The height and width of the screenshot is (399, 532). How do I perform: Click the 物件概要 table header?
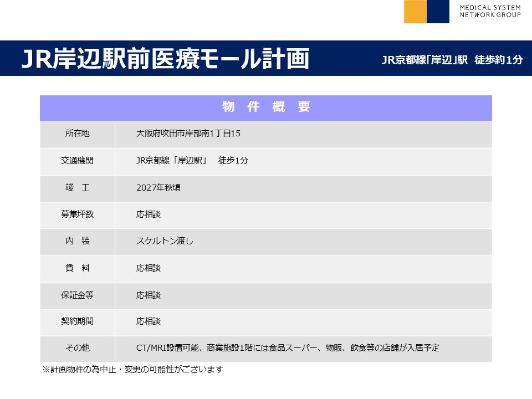(x=265, y=108)
